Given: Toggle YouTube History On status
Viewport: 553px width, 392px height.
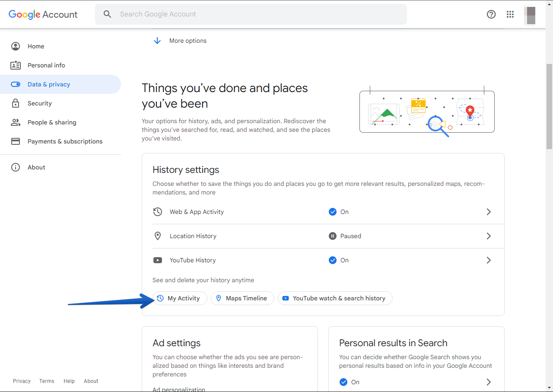Looking at the screenshot, I should click(339, 260).
